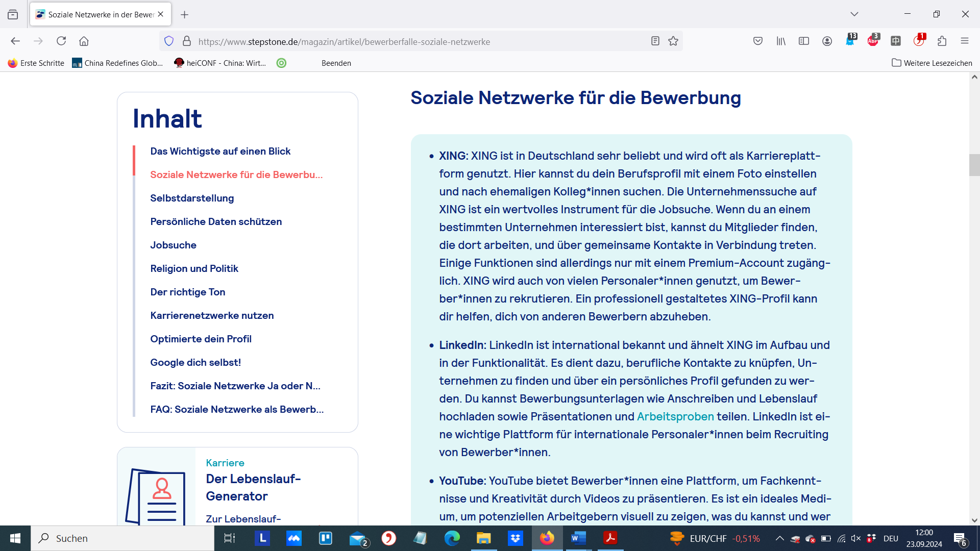Go to Google dich selbst! section
The height and width of the screenshot is (551, 980).
pos(195,362)
